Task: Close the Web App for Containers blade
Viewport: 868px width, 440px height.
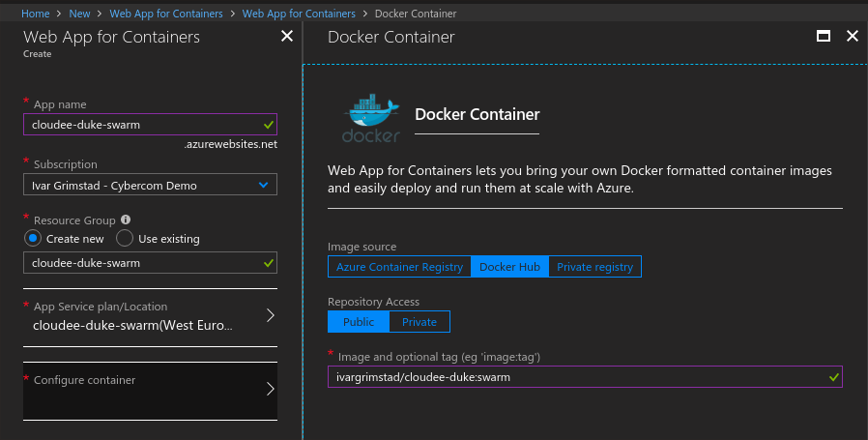Action: pyautogui.click(x=287, y=37)
